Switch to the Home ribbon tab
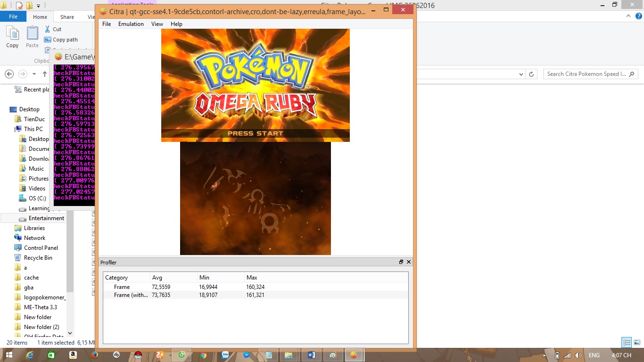Image resolution: width=644 pixels, height=362 pixels. [40, 17]
